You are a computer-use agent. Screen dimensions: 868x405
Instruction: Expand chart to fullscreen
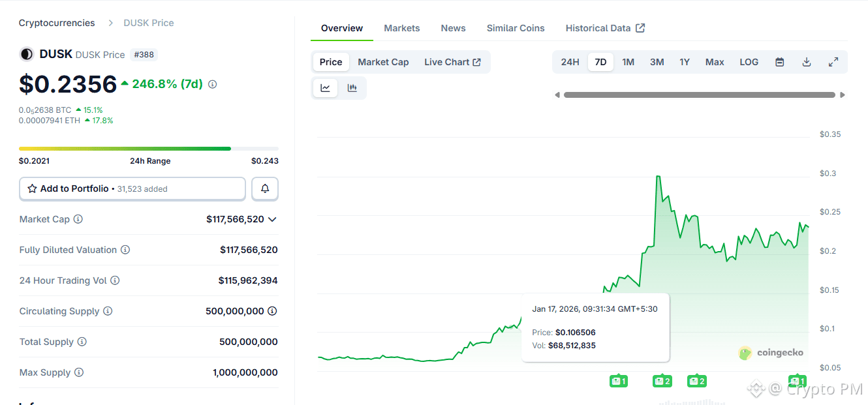833,62
